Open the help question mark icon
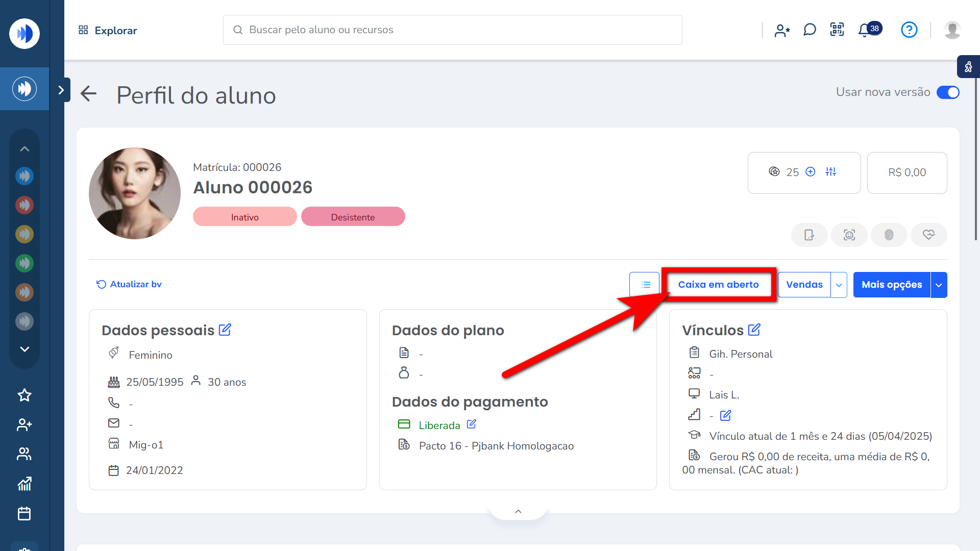 [909, 30]
